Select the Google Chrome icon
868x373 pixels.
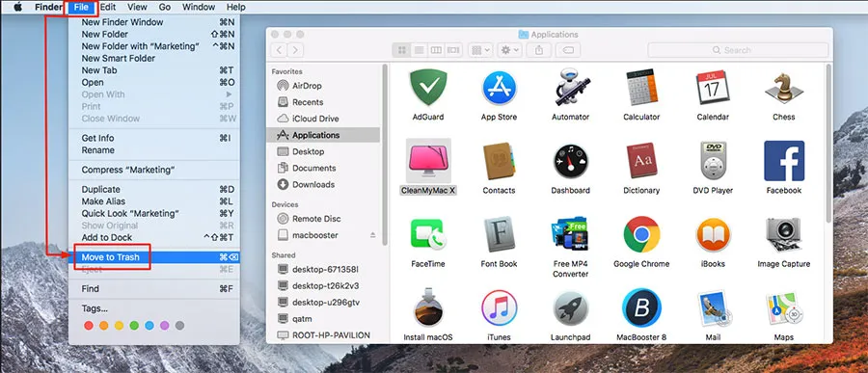(x=641, y=234)
